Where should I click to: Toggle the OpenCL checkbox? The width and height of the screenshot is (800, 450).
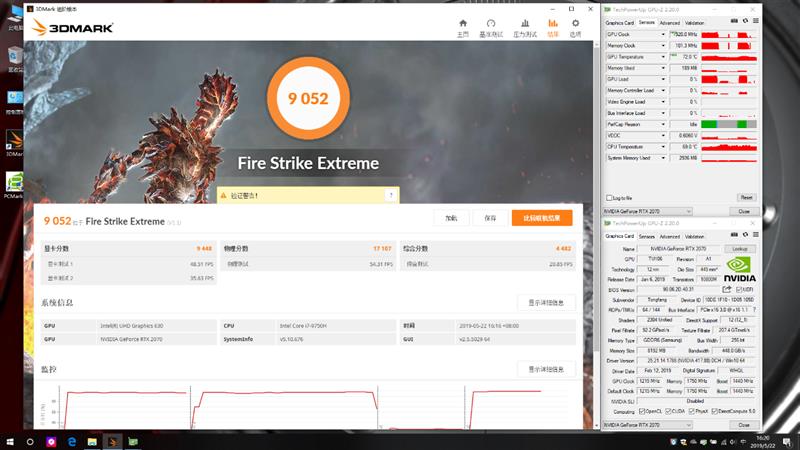coord(642,411)
